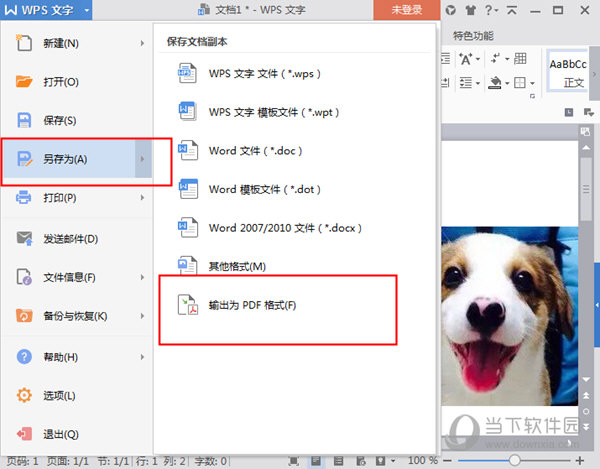This screenshot has height=469, width=600.
Task: Click the PDF export file icon
Action: pos(188,305)
